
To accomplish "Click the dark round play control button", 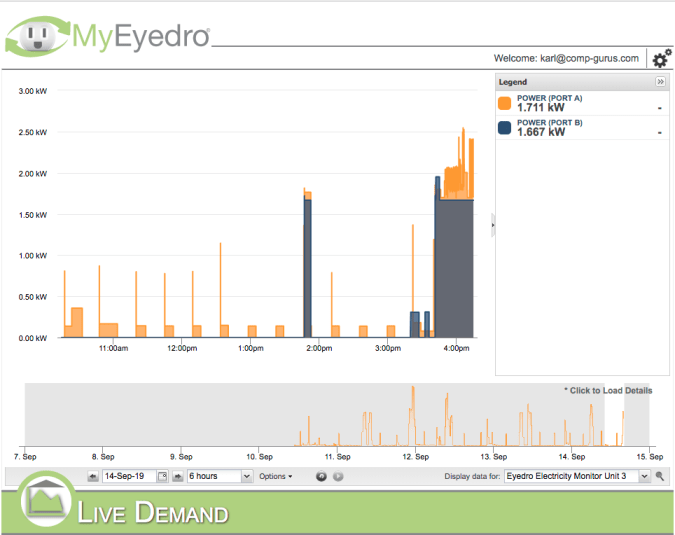I will tap(322, 476).
